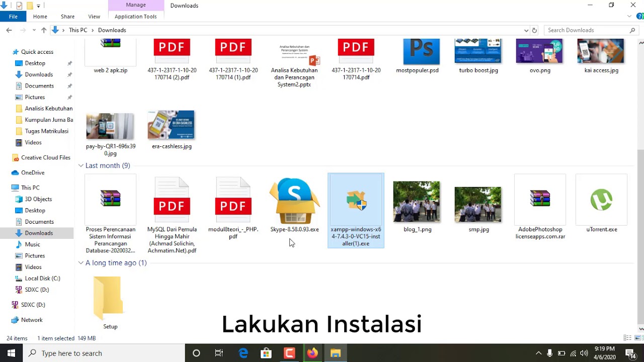Select the web 2 apk.zip archive
Screen dimensions: 644x362
[x=110, y=51]
